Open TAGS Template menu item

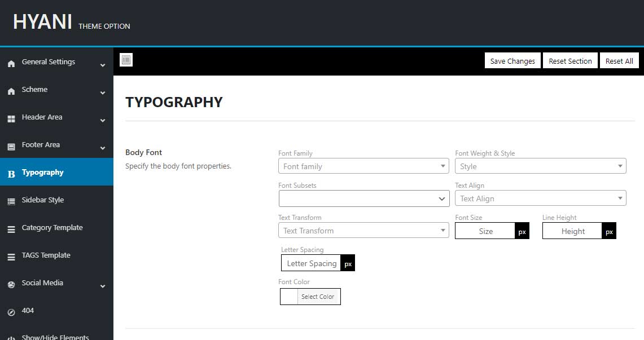point(56,255)
